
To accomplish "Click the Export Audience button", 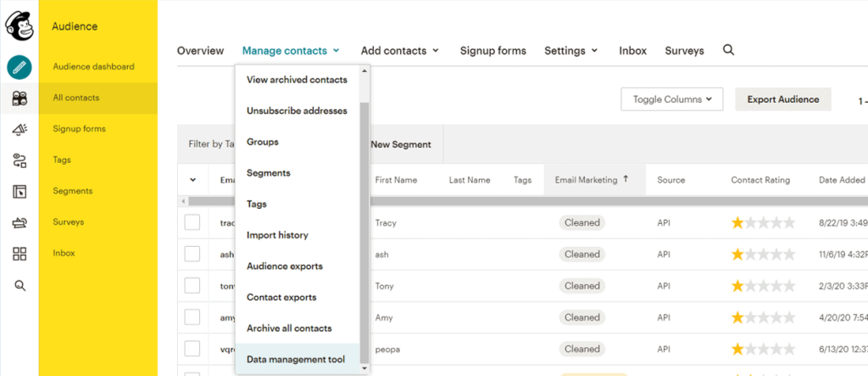I will 782,99.
